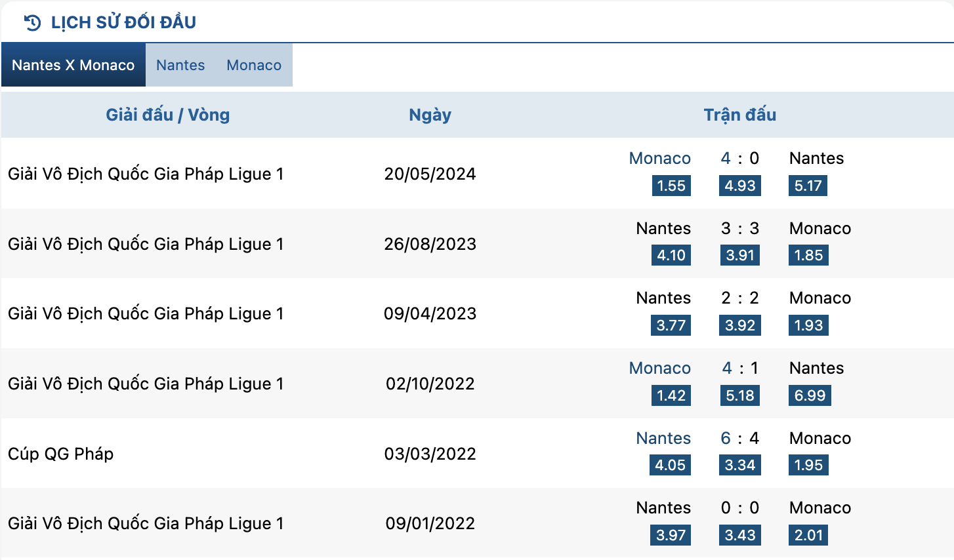
Task: Click the 0 : 0 score
Action: [x=740, y=508]
